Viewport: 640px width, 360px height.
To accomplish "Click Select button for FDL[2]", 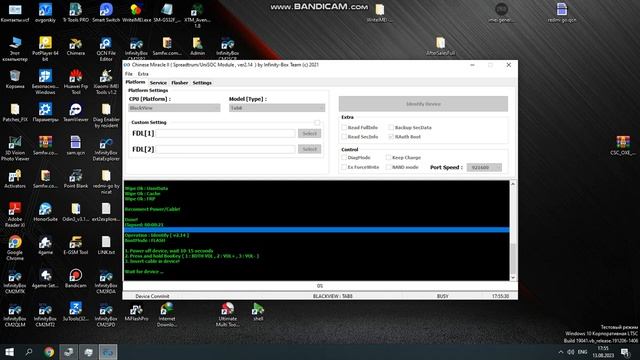I will click(309, 149).
